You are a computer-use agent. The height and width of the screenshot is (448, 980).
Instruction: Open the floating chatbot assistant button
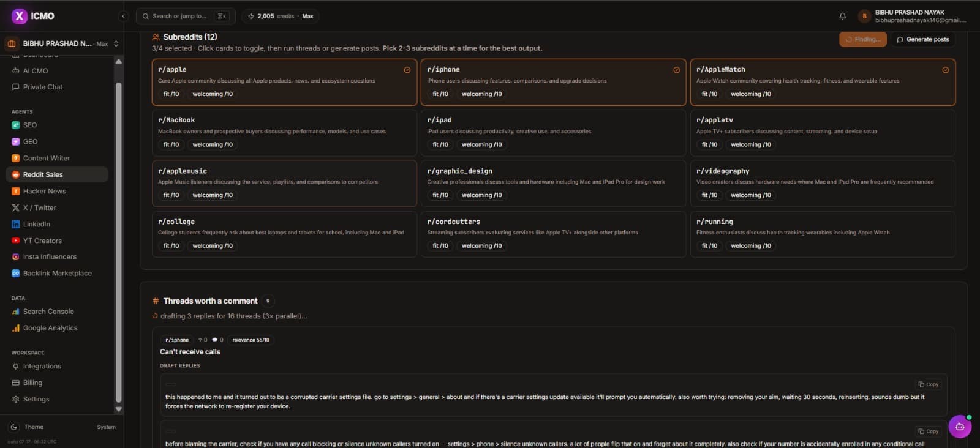[x=960, y=427]
